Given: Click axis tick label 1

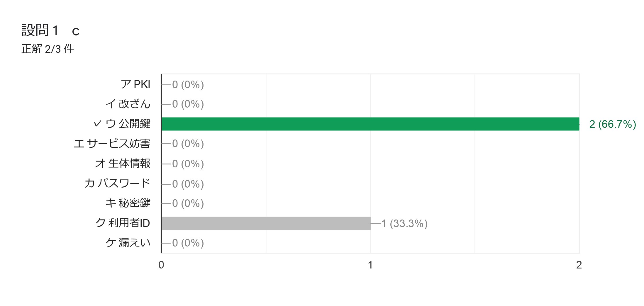Looking at the screenshot, I should pyautogui.click(x=370, y=265).
